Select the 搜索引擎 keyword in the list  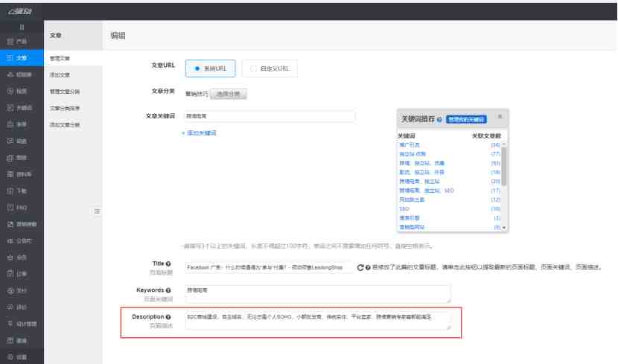tap(410, 218)
